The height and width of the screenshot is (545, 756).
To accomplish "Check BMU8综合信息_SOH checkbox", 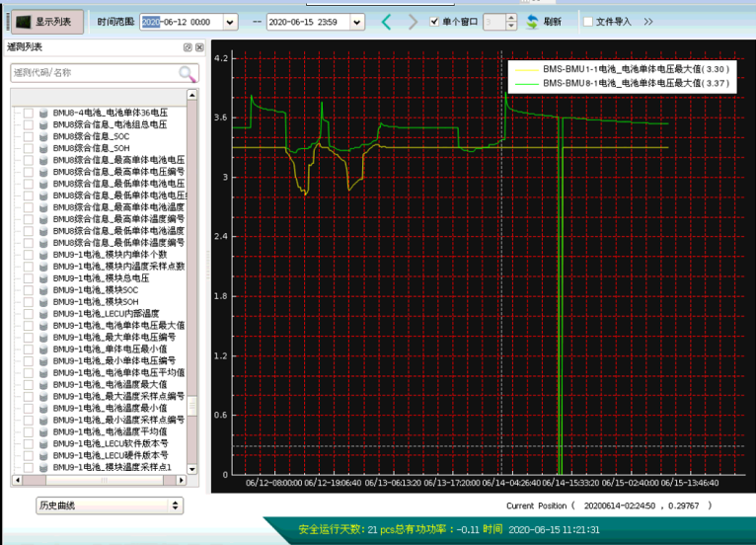I will pos(29,148).
